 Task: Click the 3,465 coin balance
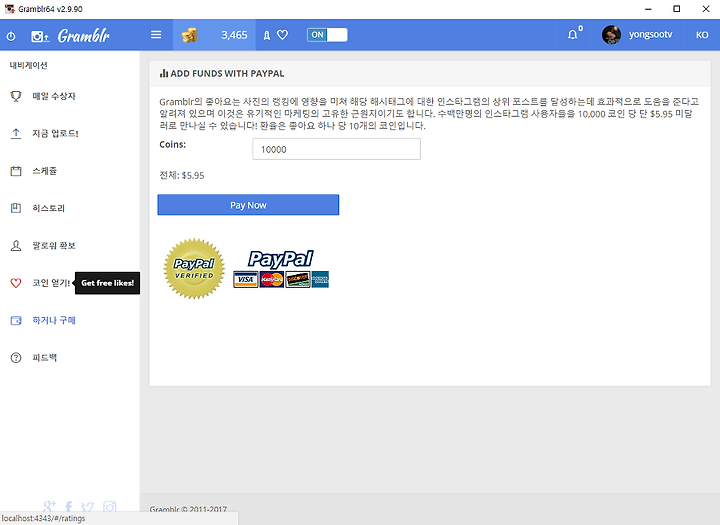click(234, 35)
